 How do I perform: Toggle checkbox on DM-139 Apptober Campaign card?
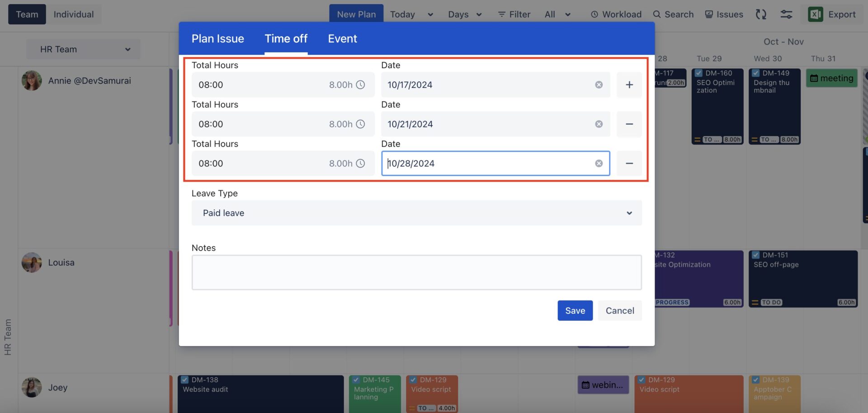tap(755, 380)
